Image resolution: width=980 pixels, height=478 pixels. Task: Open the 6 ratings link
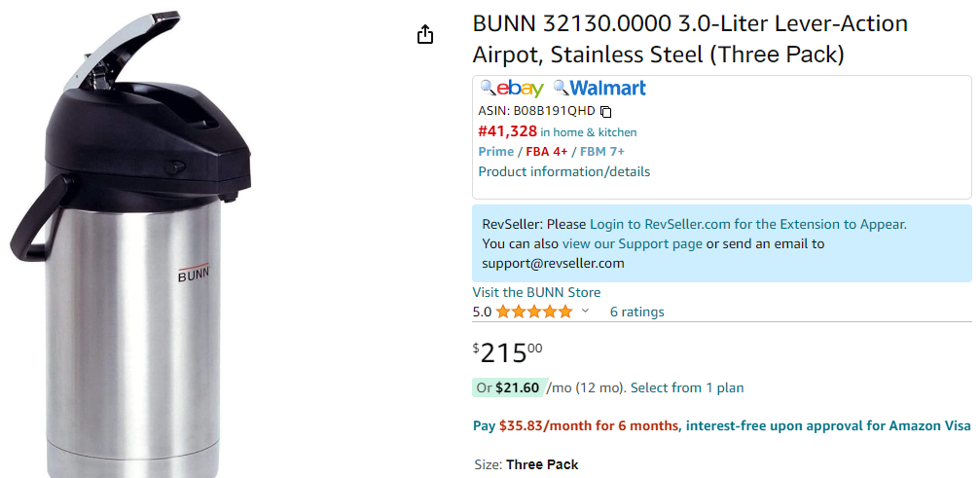[636, 312]
